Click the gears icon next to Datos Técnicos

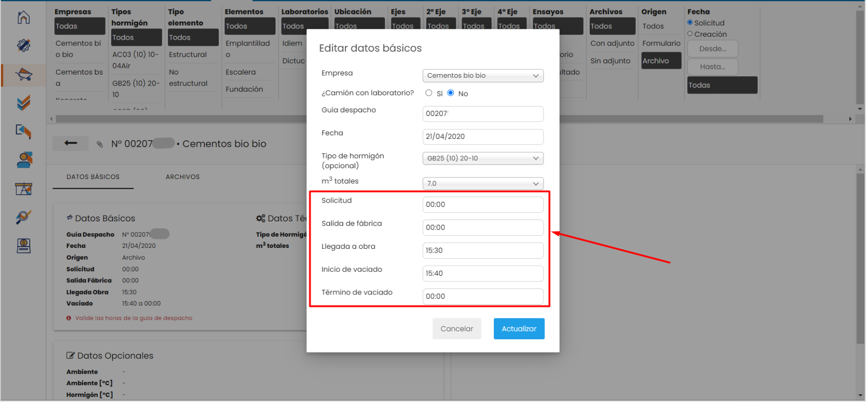(261, 219)
